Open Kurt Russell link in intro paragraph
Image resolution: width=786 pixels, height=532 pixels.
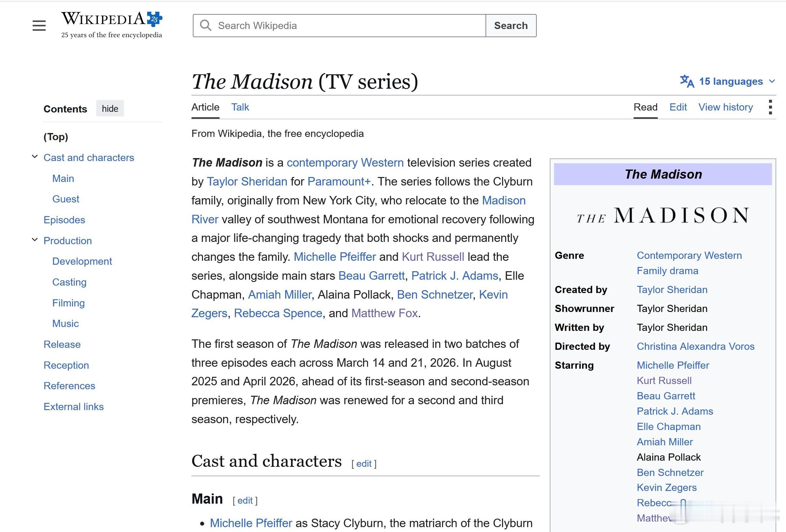[x=433, y=257]
